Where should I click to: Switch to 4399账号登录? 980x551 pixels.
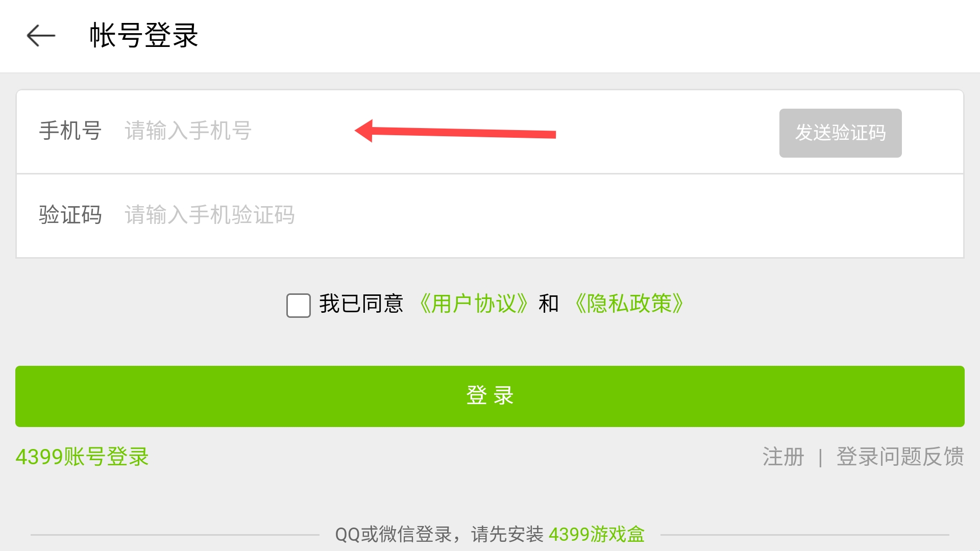tap(82, 457)
